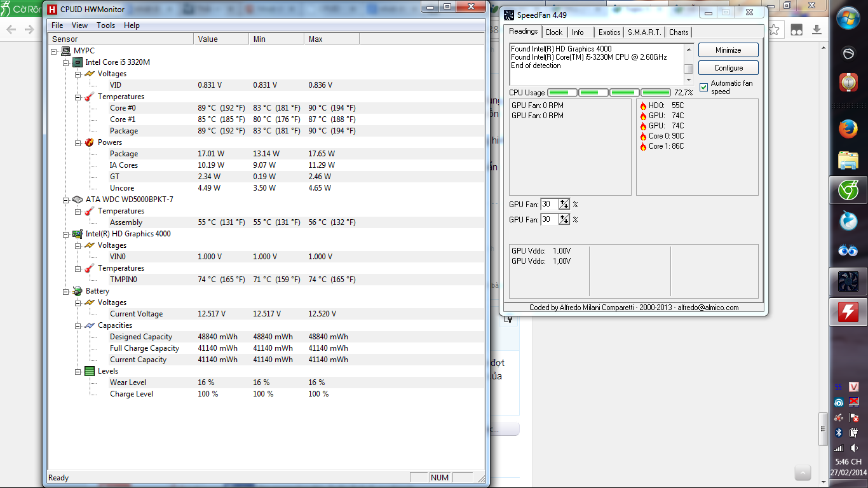Switch to SpeedFan taskbar button
This screenshot has width=868, height=488.
pyautogui.click(x=848, y=281)
